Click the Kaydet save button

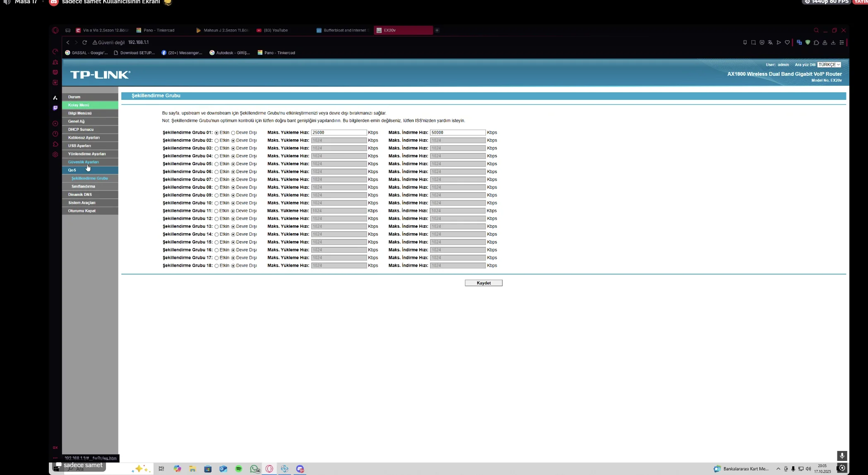click(483, 283)
